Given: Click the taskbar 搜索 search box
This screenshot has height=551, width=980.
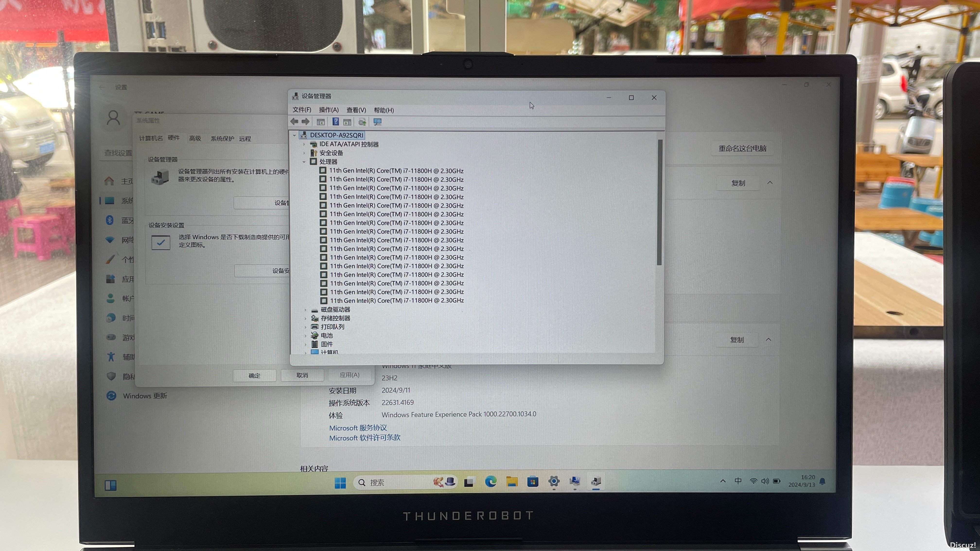Looking at the screenshot, I should point(406,482).
